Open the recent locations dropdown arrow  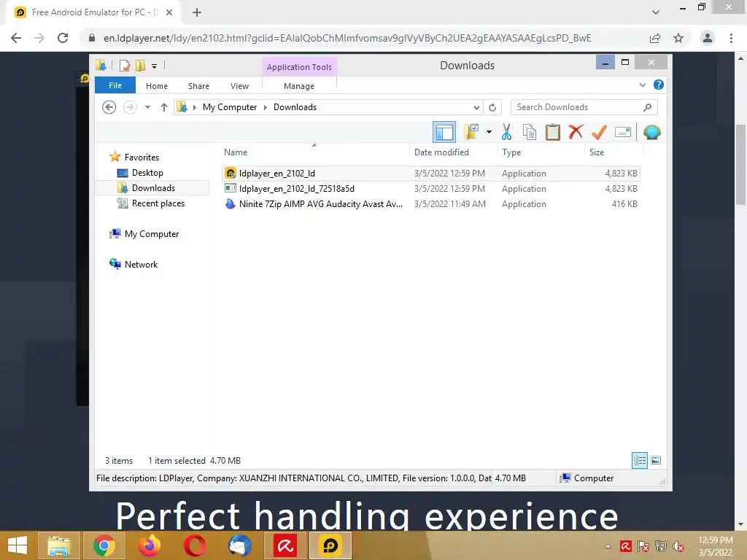click(147, 107)
